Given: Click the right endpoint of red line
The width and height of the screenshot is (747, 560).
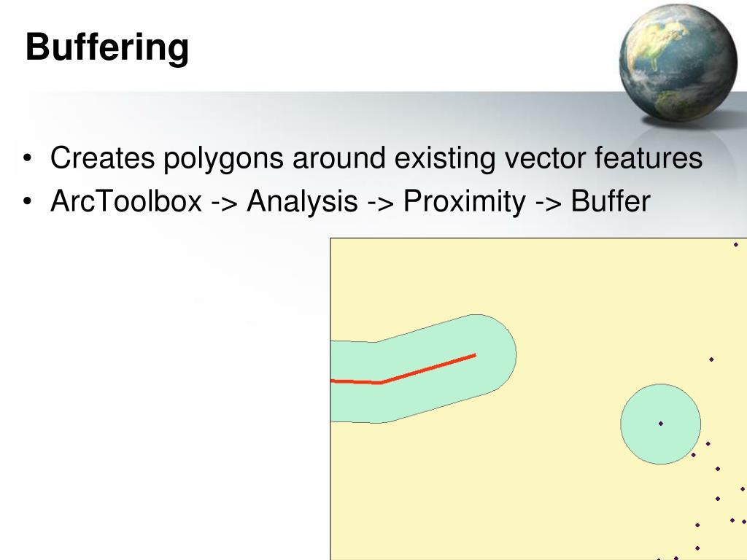Looking at the screenshot, I should pos(475,355).
